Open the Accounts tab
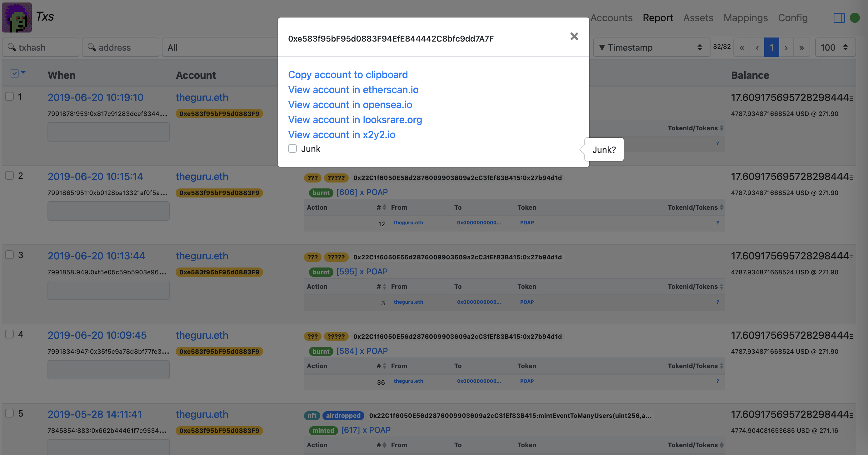The width and height of the screenshot is (868, 455). pos(611,18)
